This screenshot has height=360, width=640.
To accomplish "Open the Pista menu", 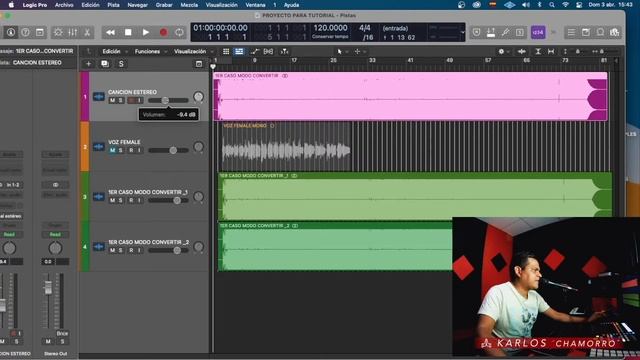I will 113,5.
